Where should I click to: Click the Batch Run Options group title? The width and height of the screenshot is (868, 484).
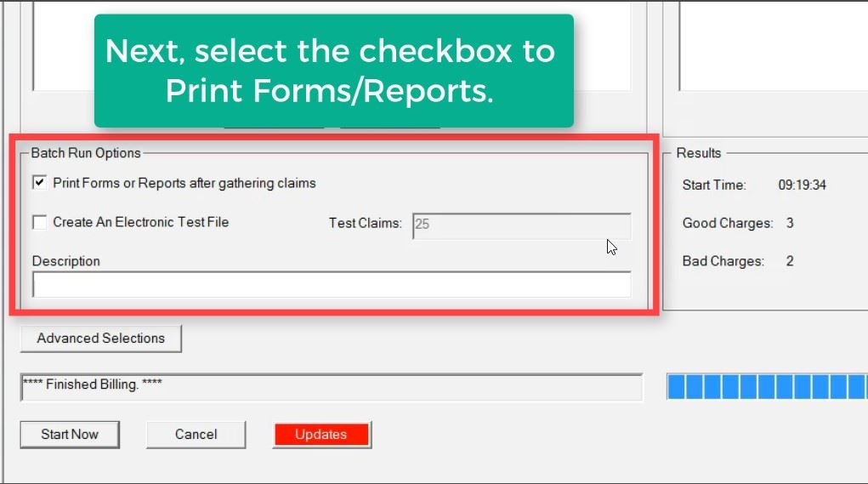(86, 153)
